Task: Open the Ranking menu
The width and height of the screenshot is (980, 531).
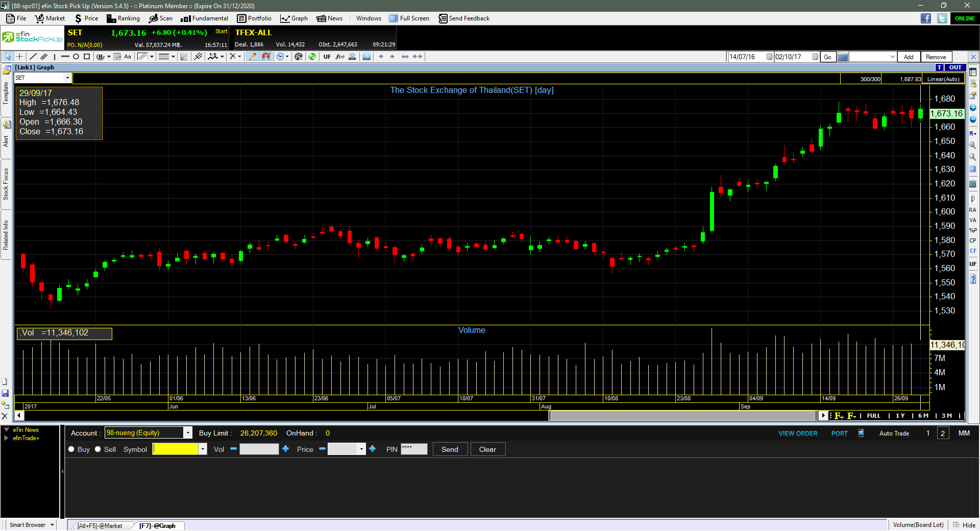Action: (x=123, y=18)
